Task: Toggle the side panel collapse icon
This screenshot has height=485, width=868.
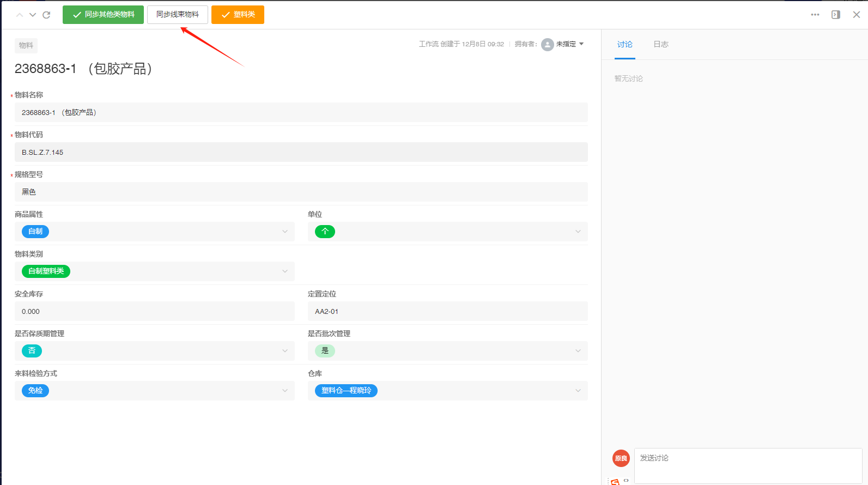Action: (x=835, y=15)
